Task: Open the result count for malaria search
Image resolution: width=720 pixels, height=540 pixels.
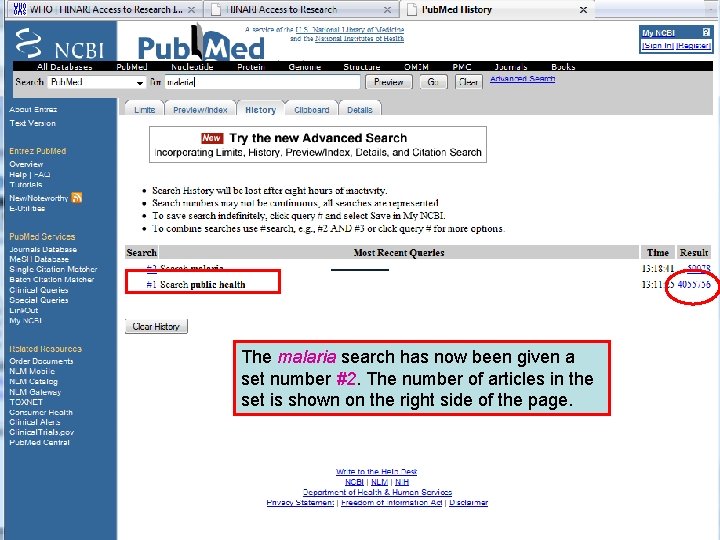Action: (x=699, y=268)
